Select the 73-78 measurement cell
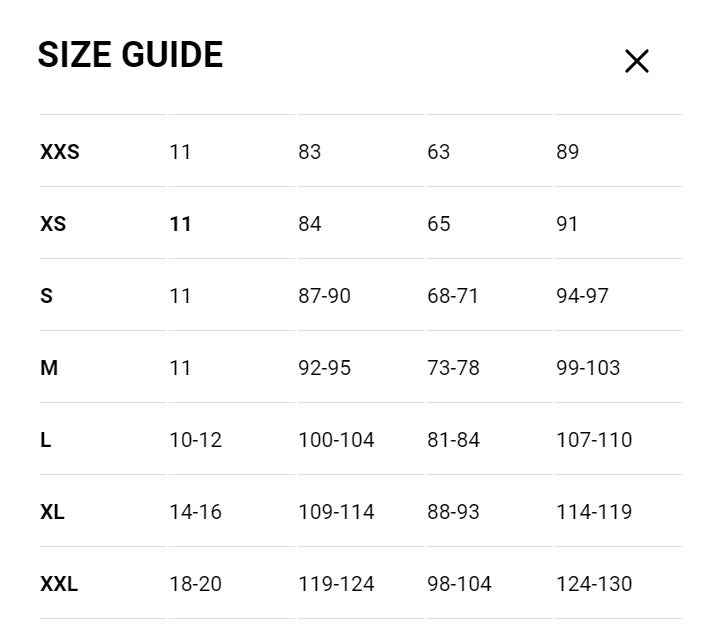 pyautogui.click(x=453, y=369)
